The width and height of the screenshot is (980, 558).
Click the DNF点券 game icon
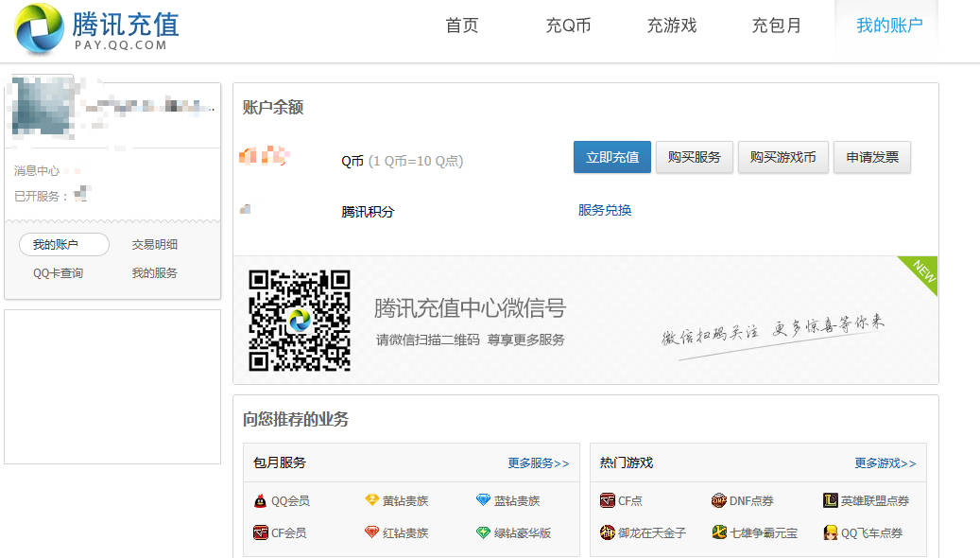point(719,500)
